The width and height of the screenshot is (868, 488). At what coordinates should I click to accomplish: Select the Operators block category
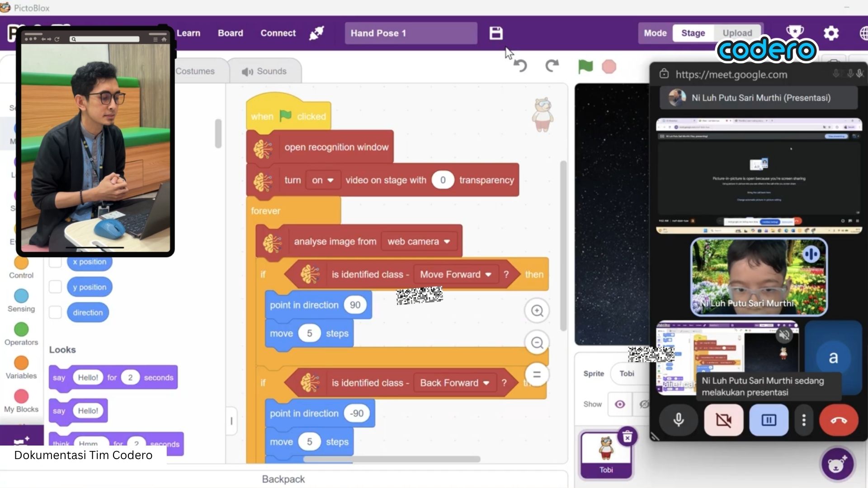click(21, 333)
